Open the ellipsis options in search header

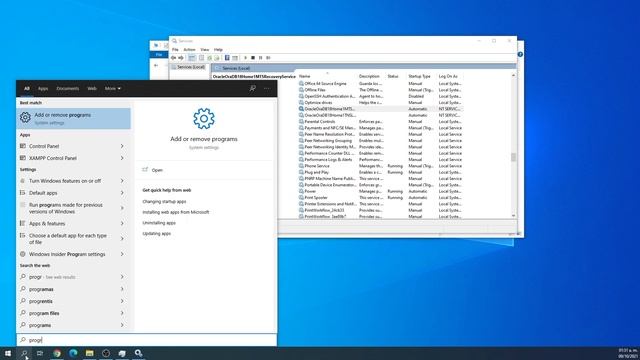[x=267, y=88]
